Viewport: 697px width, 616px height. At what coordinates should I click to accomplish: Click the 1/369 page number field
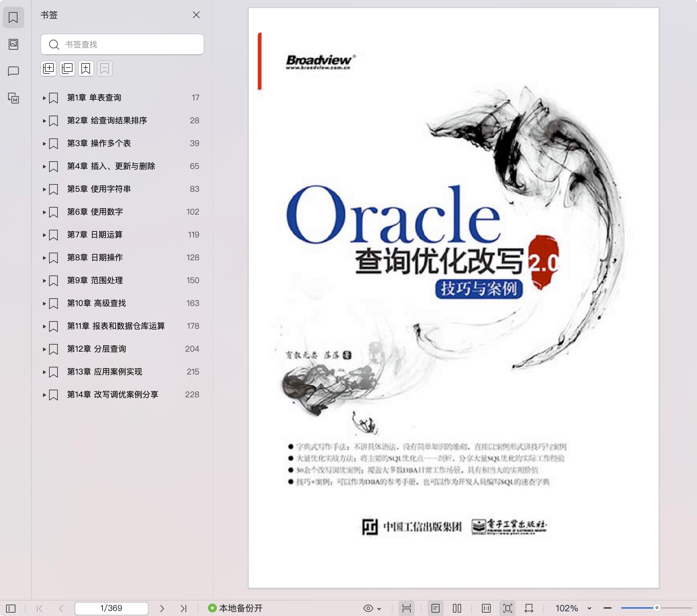(x=111, y=608)
